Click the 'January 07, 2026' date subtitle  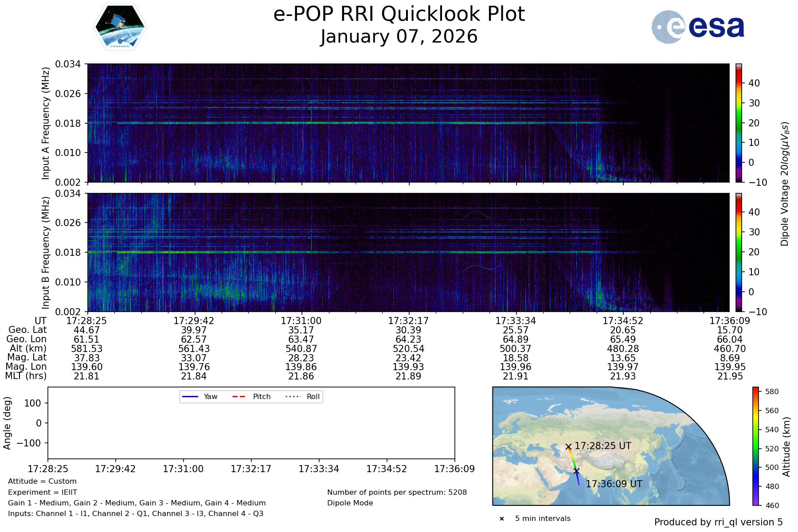[399, 37]
